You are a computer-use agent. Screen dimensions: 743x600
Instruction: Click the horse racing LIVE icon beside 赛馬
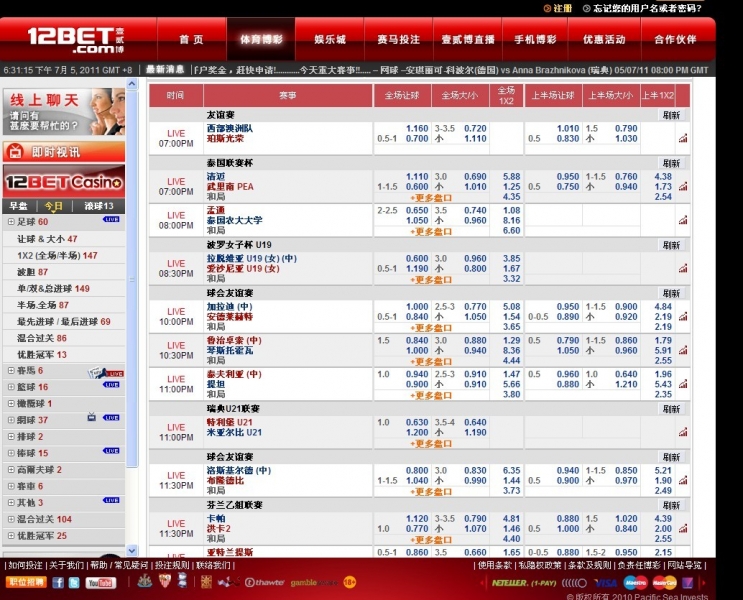pyautogui.click(x=106, y=373)
